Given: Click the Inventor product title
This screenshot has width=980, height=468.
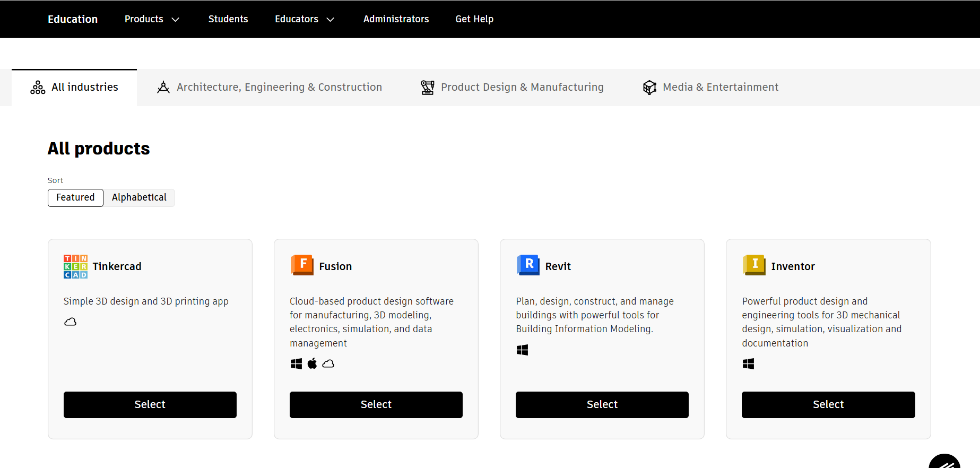Looking at the screenshot, I should pos(793,266).
